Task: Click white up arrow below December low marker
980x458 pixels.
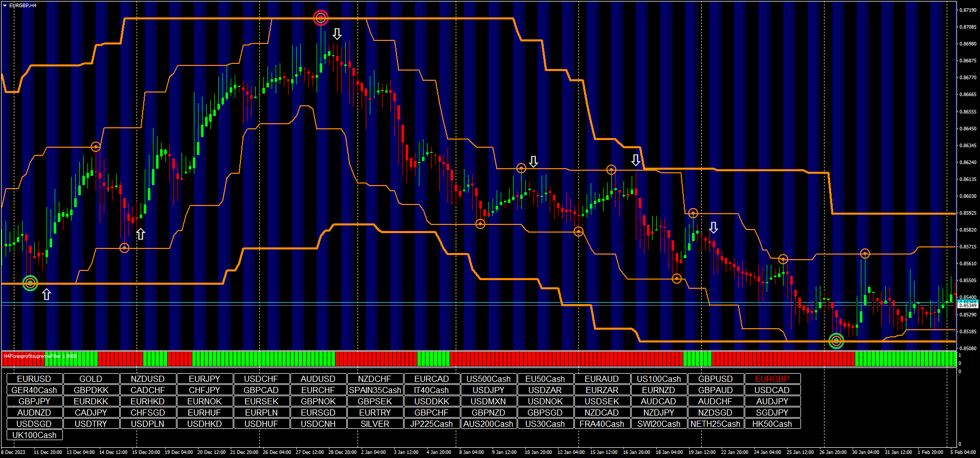Action: point(47,294)
